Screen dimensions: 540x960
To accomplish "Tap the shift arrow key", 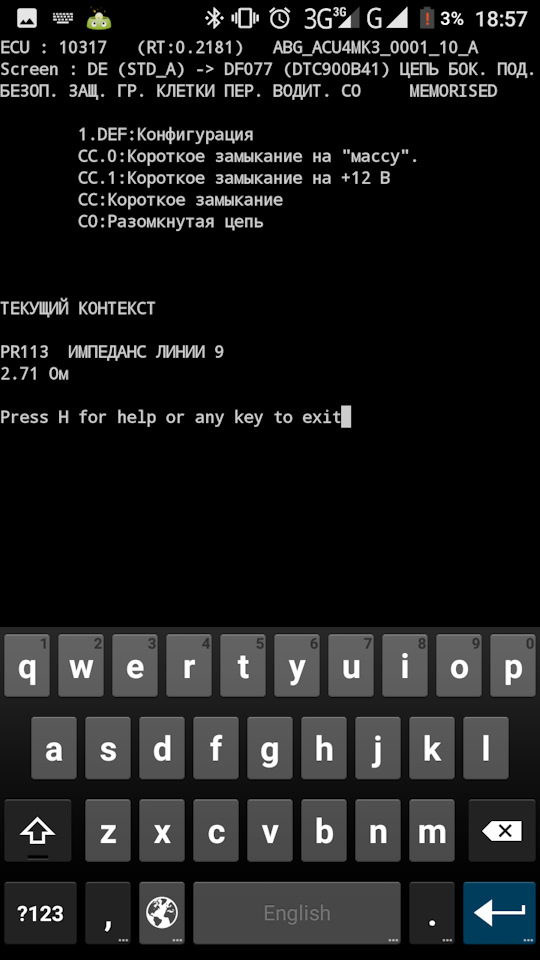I will coord(37,831).
